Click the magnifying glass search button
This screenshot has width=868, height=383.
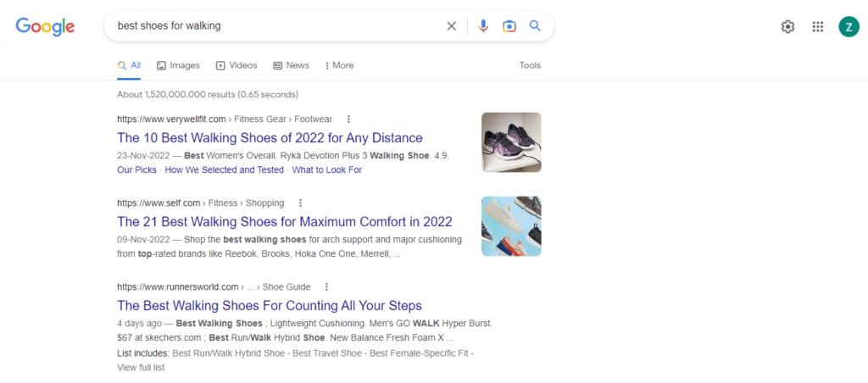point(535,25)
